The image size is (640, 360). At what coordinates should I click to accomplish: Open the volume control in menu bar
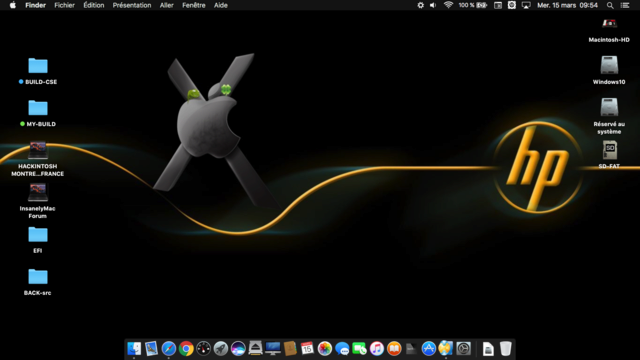pos(433,5)
